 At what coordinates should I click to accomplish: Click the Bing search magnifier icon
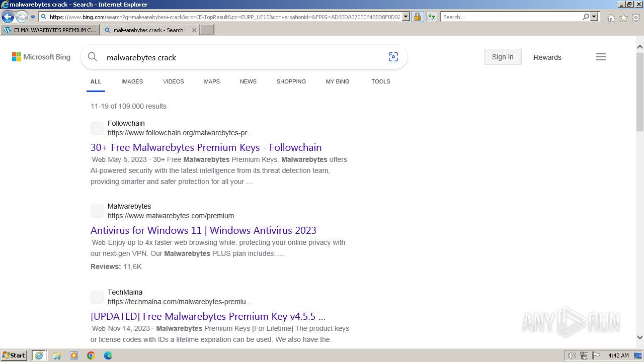coord(92,57)
